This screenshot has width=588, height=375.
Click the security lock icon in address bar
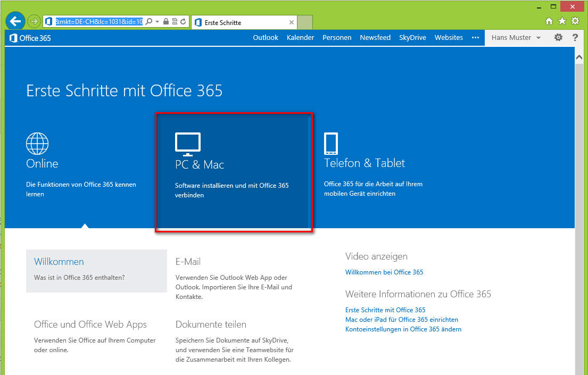(x=166, y=21)
